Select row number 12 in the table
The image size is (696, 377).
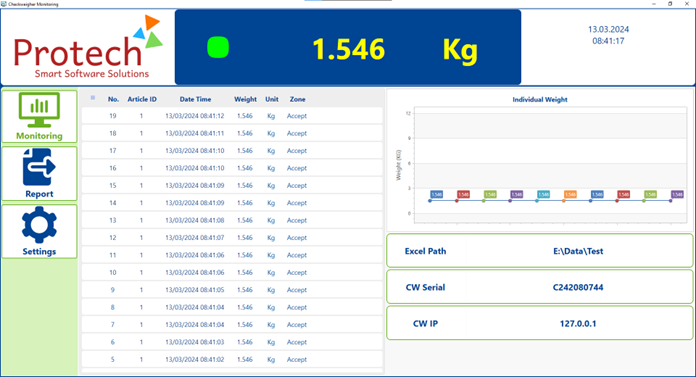(x=232, y=238)
